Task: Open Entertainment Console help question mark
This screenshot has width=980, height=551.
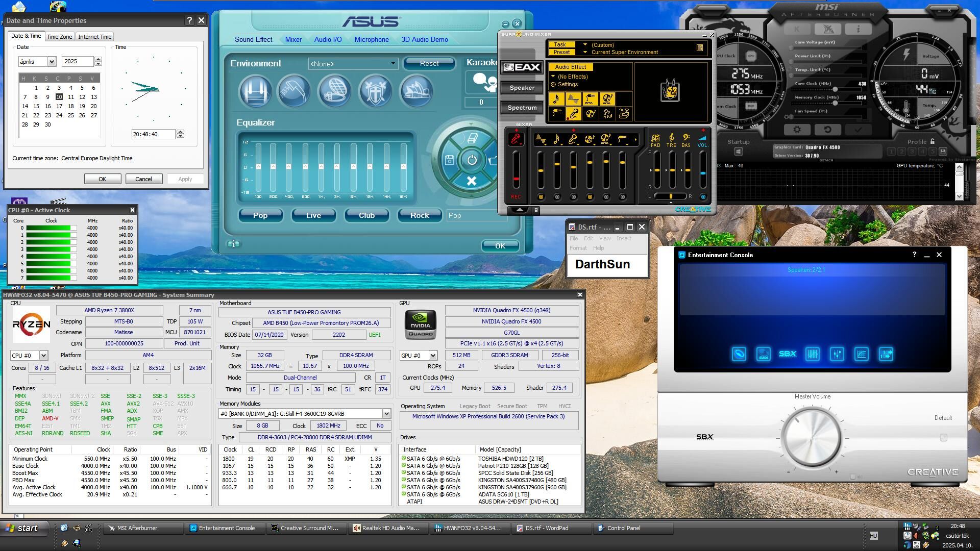Action: (914, 255)
